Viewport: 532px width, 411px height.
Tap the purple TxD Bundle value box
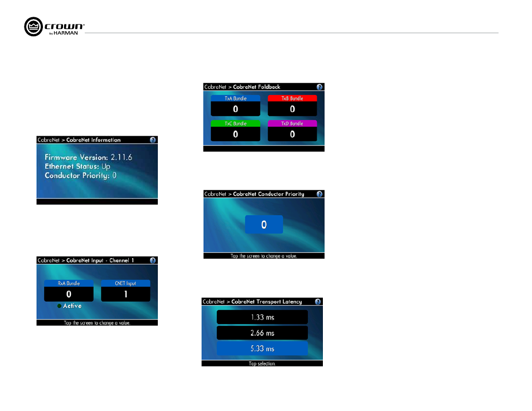pos(292,134)
